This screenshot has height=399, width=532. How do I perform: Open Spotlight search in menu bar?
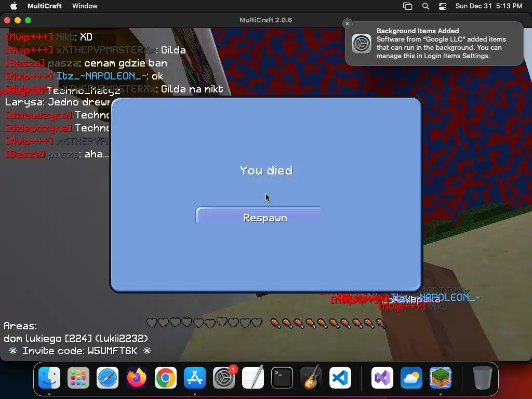(x=425, y=6)
